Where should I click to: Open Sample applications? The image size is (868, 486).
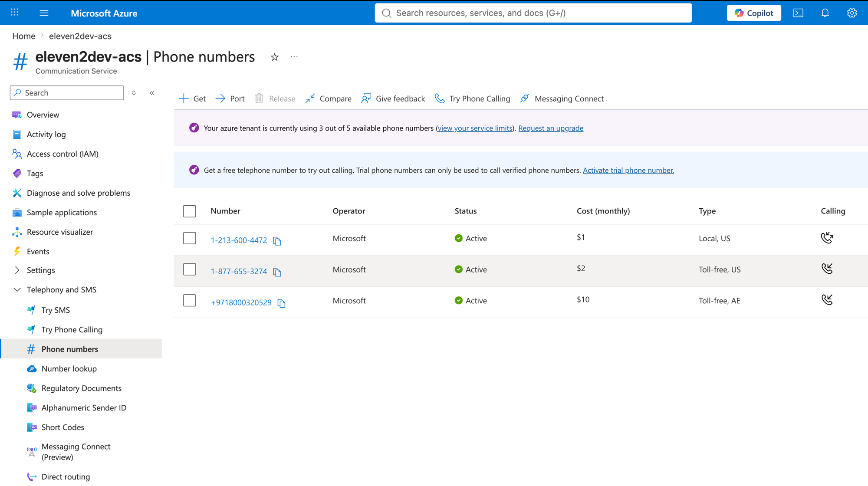click(62, 212)
